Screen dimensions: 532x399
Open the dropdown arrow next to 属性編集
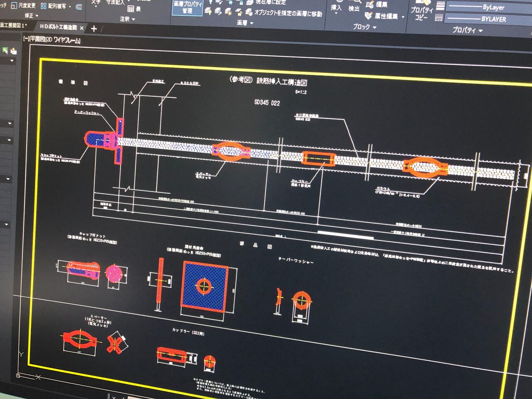[403, 17]
